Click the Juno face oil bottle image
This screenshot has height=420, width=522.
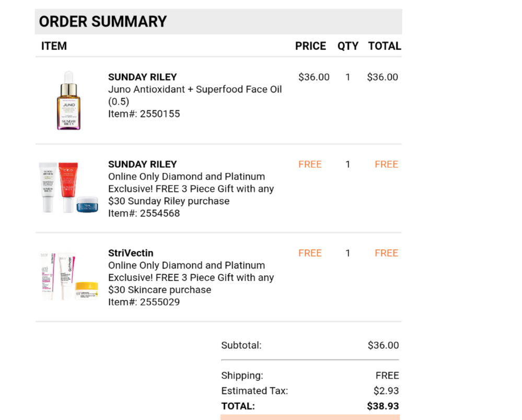coord(68,101)
